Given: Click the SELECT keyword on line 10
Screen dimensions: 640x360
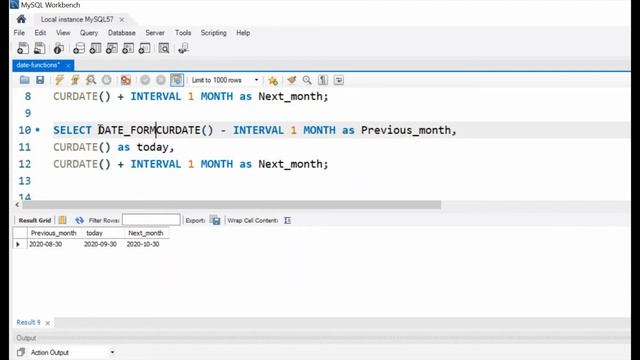Looking at the screenshot, I should (72, 130).
